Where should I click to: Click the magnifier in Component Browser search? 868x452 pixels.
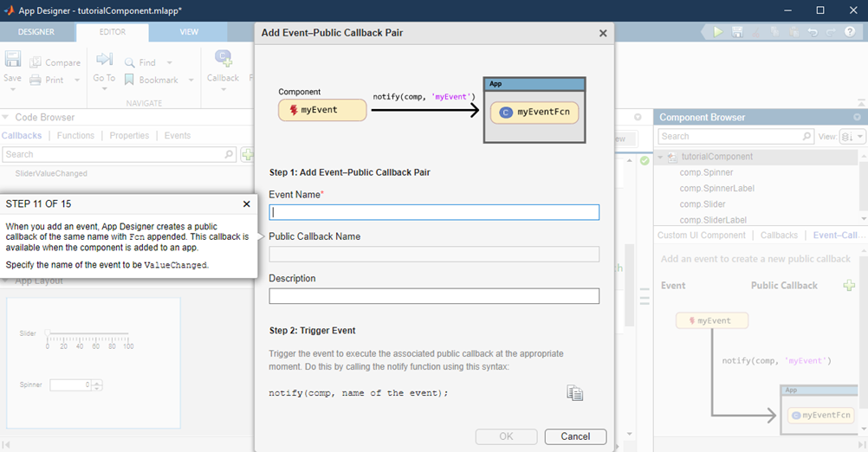[806, 136]
